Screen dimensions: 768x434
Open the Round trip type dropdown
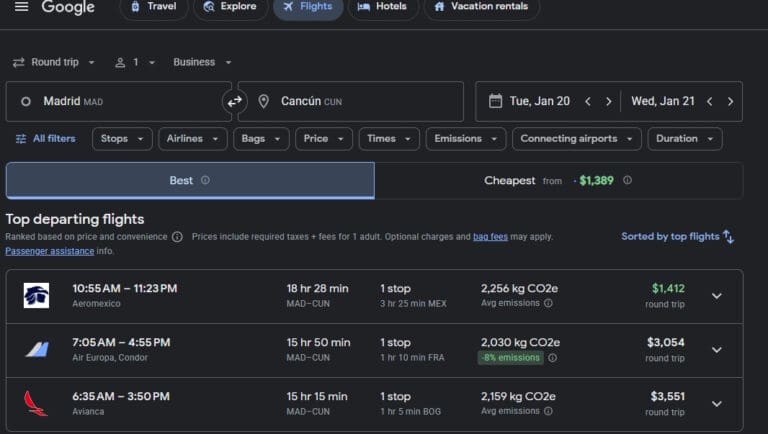coord(54,62)
